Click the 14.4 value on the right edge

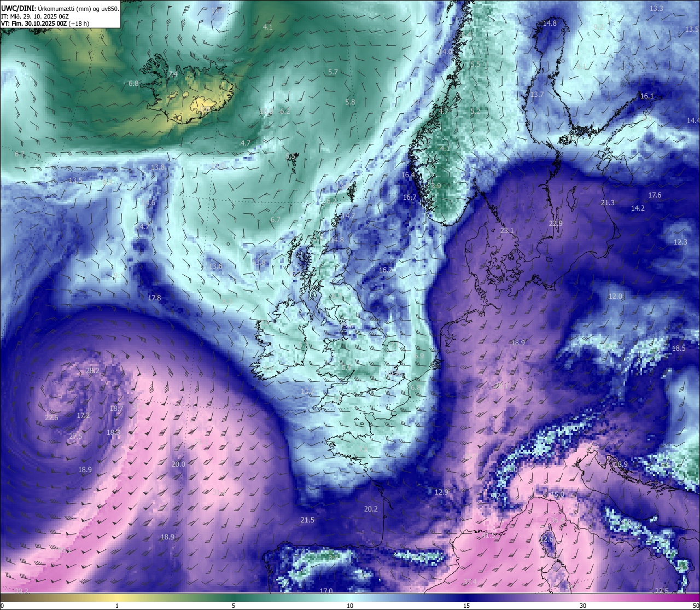click(x=693, y=121)
